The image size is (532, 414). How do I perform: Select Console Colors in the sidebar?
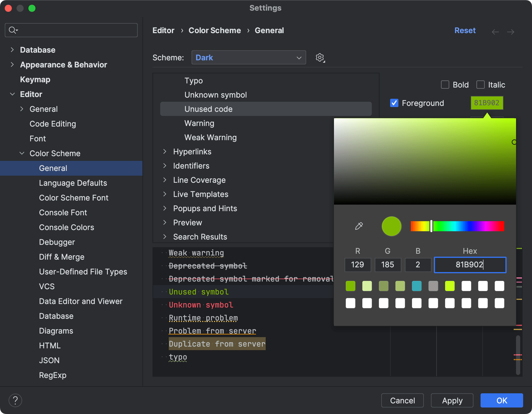(66, 227)
